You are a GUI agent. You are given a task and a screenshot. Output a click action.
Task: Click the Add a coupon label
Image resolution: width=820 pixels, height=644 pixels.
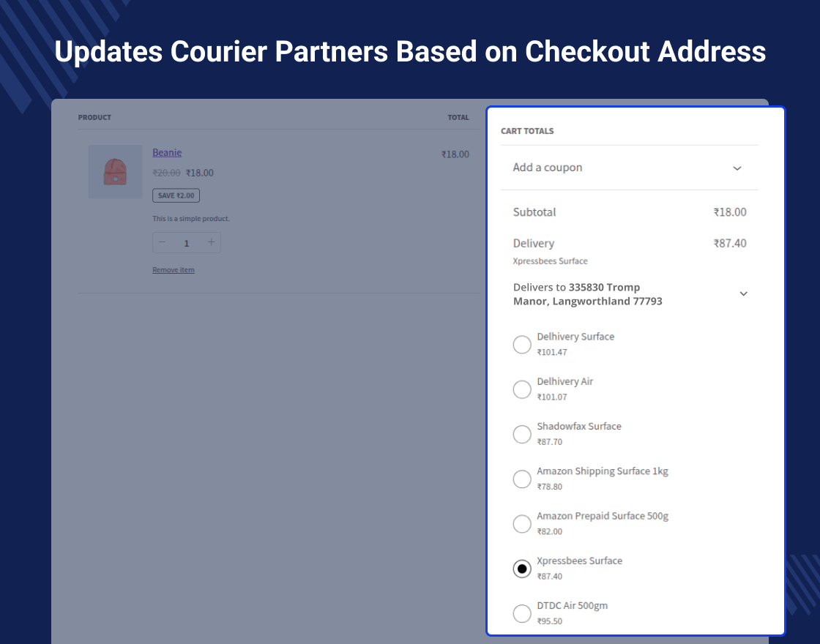pos(548,168)
